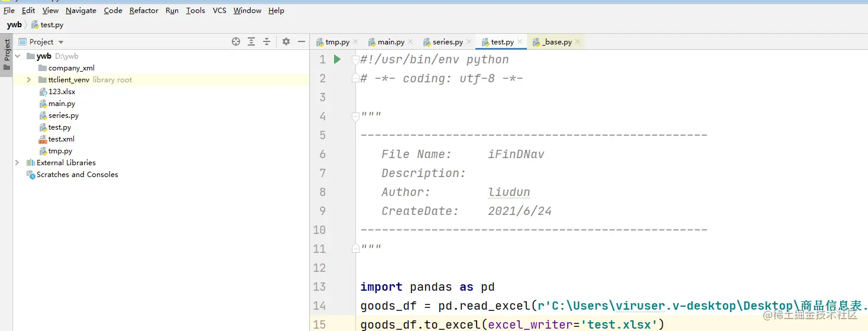Close the _base.py editor tab
The image size is (868, 331).
pos(578,42)
